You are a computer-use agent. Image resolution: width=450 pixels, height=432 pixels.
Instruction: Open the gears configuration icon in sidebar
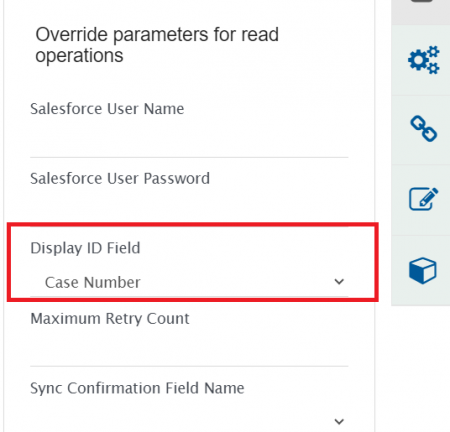click(x=423, y=60)
